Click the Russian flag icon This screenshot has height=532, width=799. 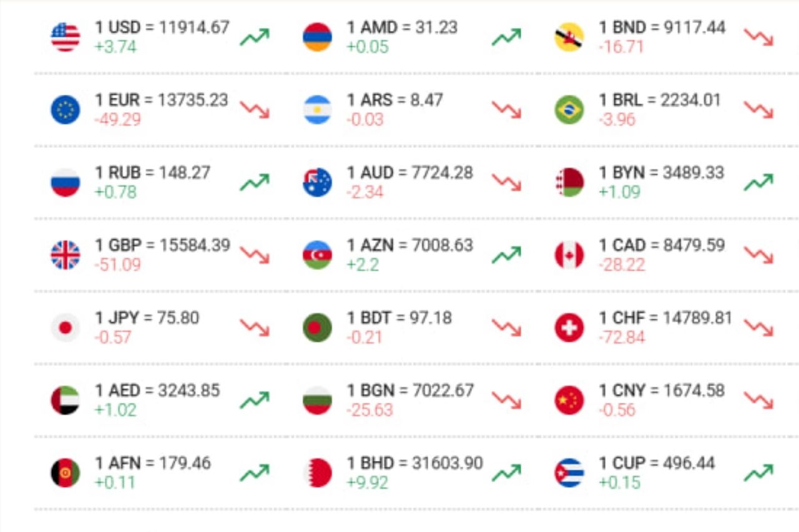pos(66,182)
